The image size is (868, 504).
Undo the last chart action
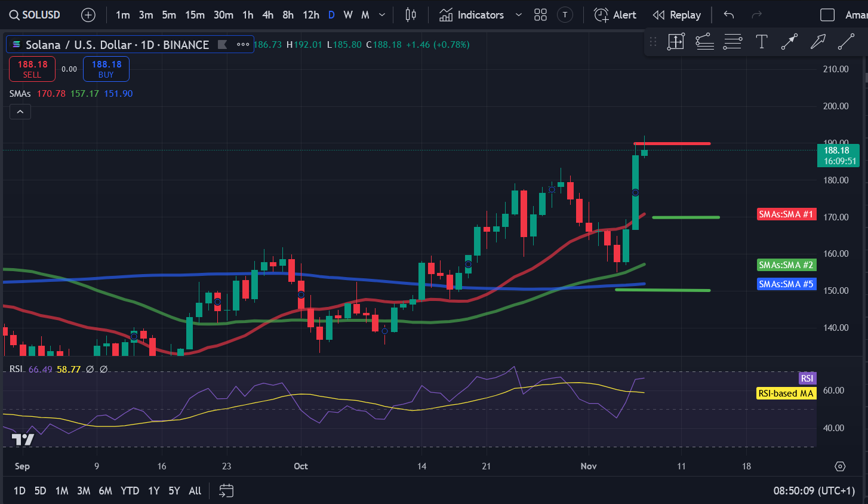tap(729, 15)
